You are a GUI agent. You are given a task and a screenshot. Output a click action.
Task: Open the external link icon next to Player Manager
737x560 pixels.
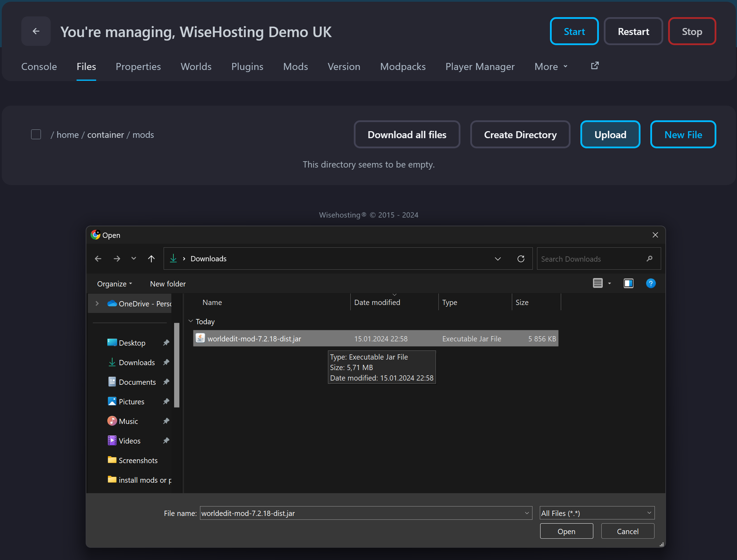594,66
